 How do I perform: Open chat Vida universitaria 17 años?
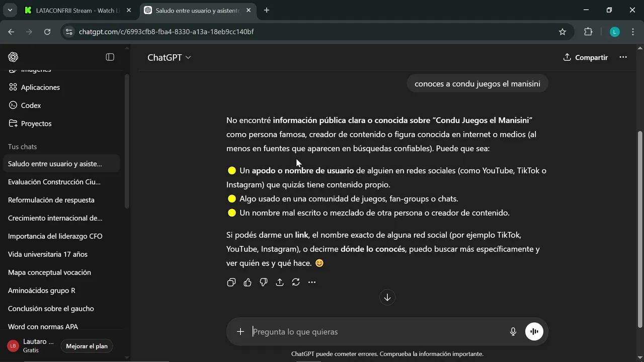click(61, 254)
